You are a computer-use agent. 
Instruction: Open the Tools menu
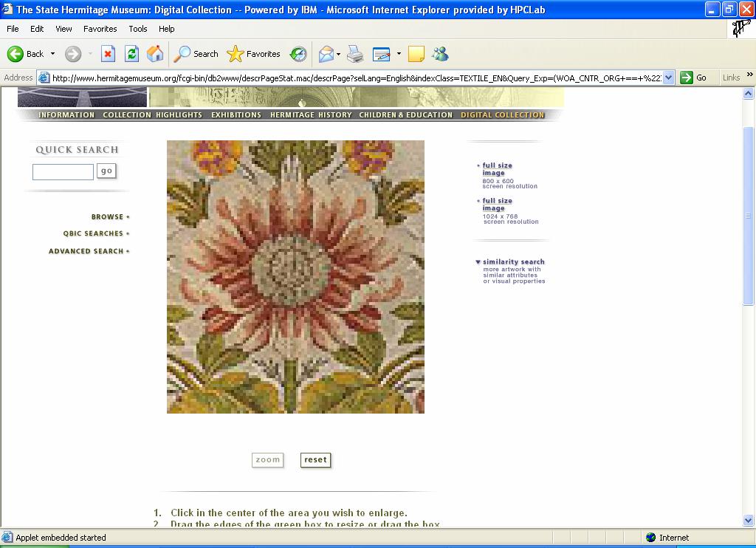point(138,29)
